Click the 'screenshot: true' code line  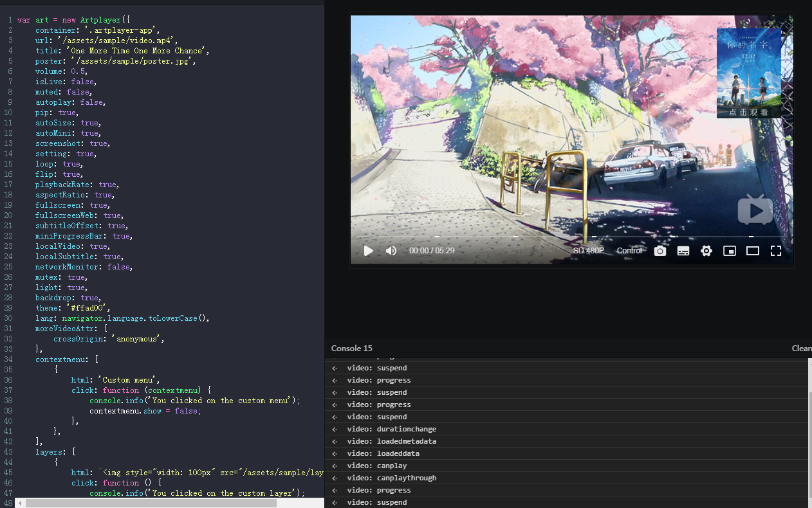(x=72, y=143)
